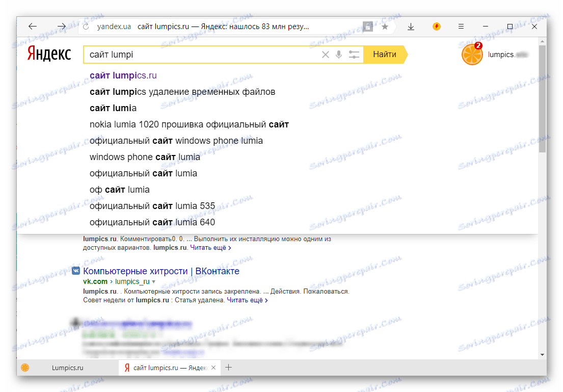Open the lumpics account name link
Image resolution: width=563 pixels, height=392 pixels.
pos(507,55)
